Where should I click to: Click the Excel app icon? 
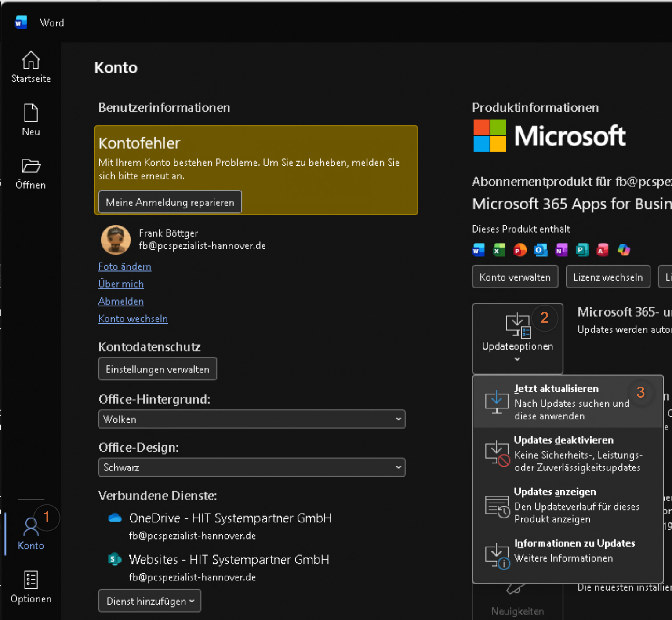click(499, 250)
